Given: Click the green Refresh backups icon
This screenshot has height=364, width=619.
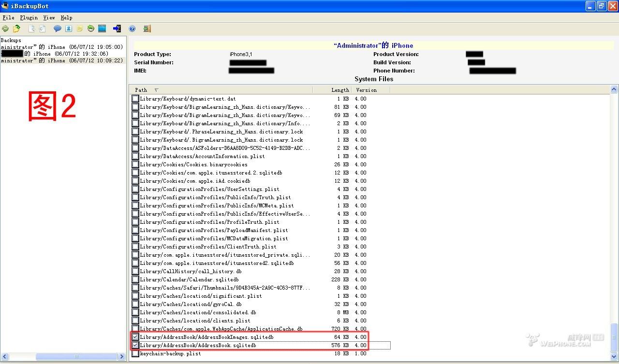Looking at the screenshot, I should coord(5,29).
